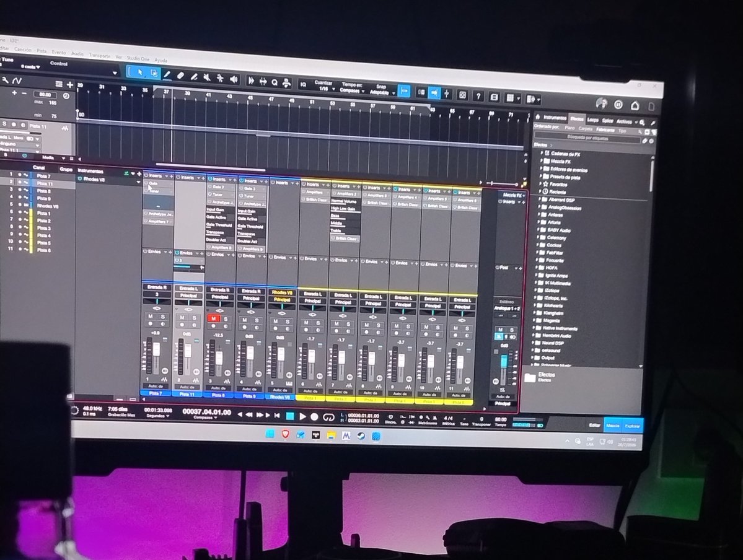
Task: Expand the Favoritos folder
Action: (540, 183)
